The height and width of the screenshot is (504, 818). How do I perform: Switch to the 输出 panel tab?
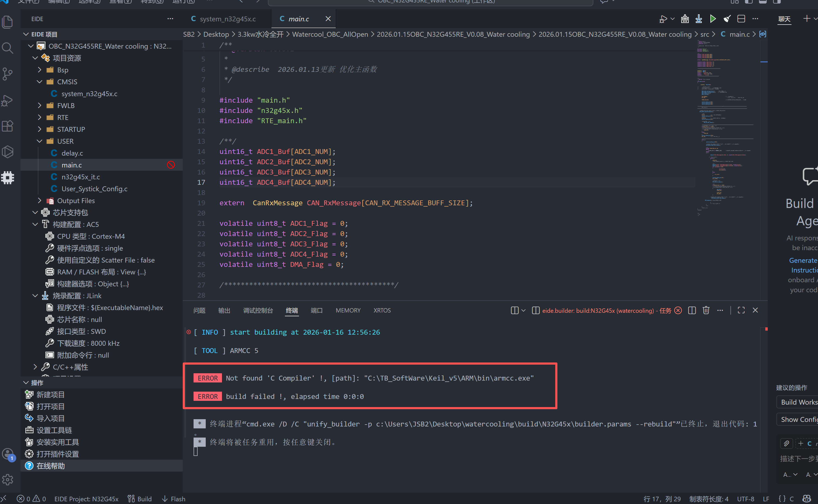(224, 310)
